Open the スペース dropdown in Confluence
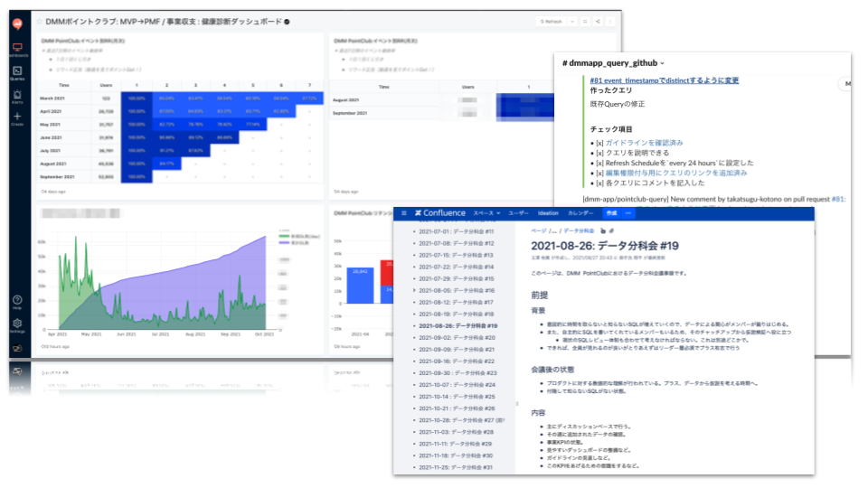Image resolution: width=868 pixels, height=488 pixels. [x=486, y=213]
